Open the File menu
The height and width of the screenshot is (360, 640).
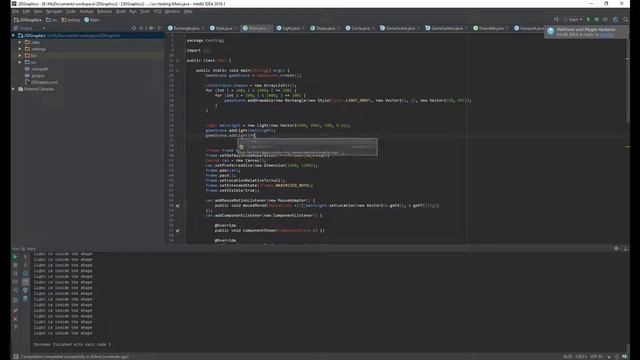tap(16, 11)
